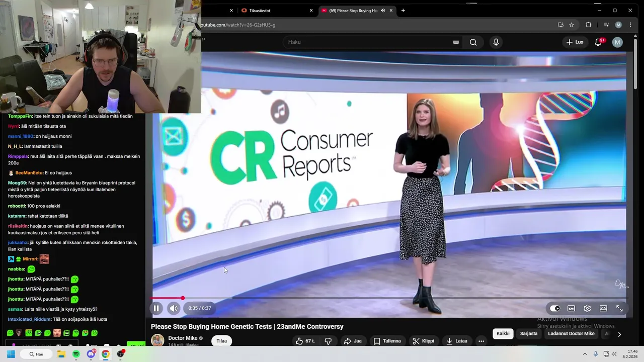Viewport: 644px width, 362px height.
Task: Show more filter chips with arrow
Action: click(x=619, y=334)
